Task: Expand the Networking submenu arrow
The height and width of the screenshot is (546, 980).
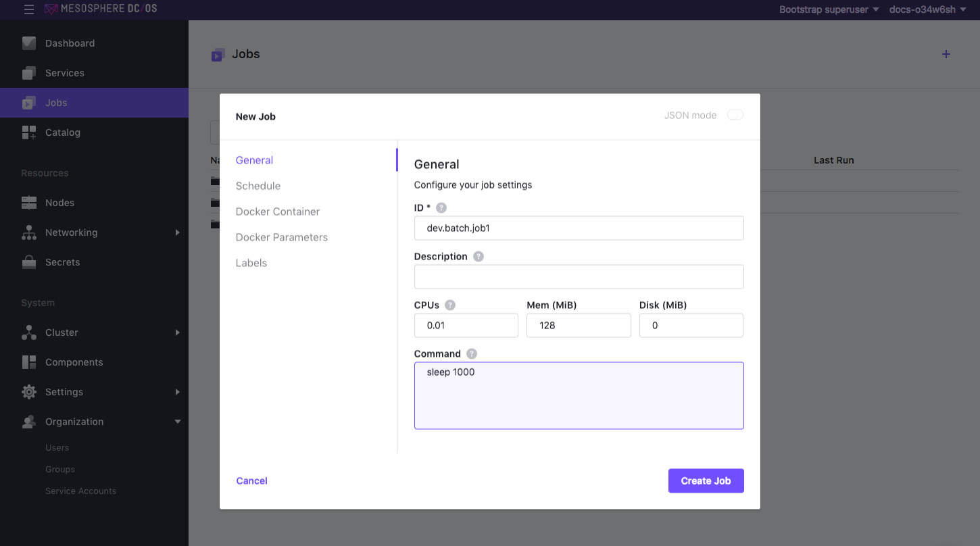Action: (178, 232)
